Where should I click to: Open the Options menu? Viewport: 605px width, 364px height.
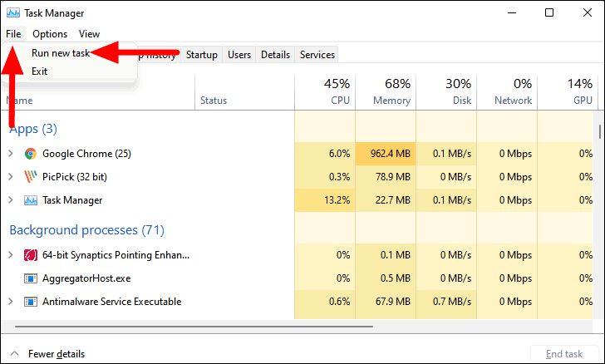click(50, 34)
